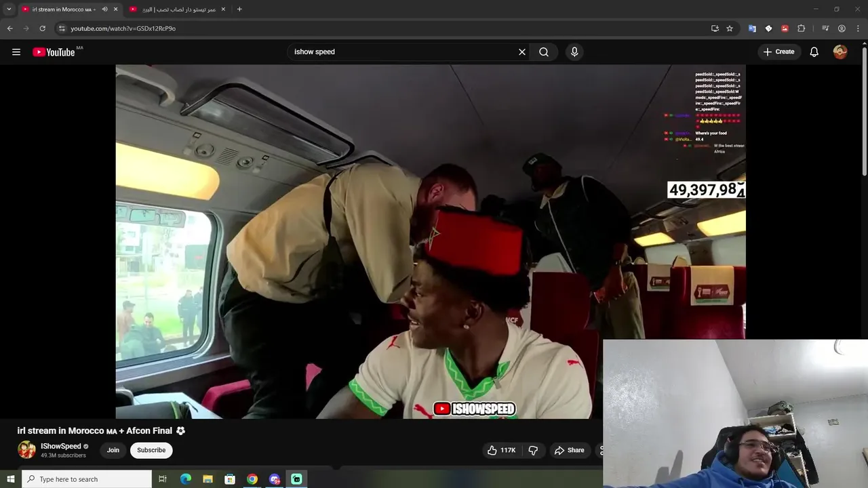Install app icon in address bar
The height and width of the screenshot is (488, 868).
(715, 28)
